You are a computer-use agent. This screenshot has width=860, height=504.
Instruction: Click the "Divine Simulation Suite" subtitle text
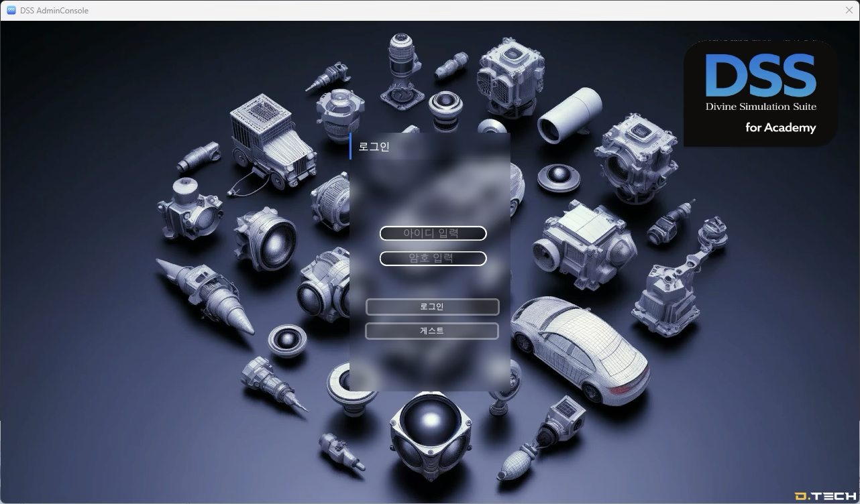(761, 107)
